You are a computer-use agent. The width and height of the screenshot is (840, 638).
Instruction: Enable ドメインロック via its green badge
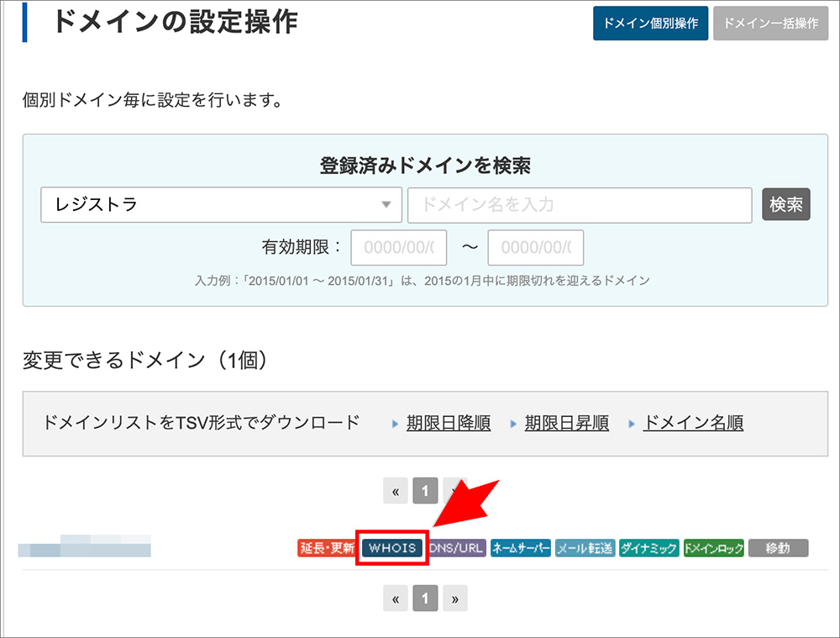[713, 547]
